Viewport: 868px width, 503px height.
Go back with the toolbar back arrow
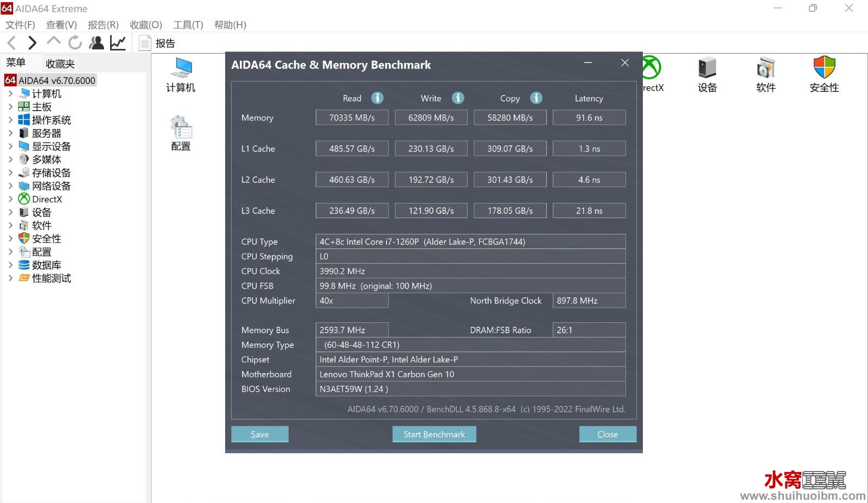(x=11, y=43)
